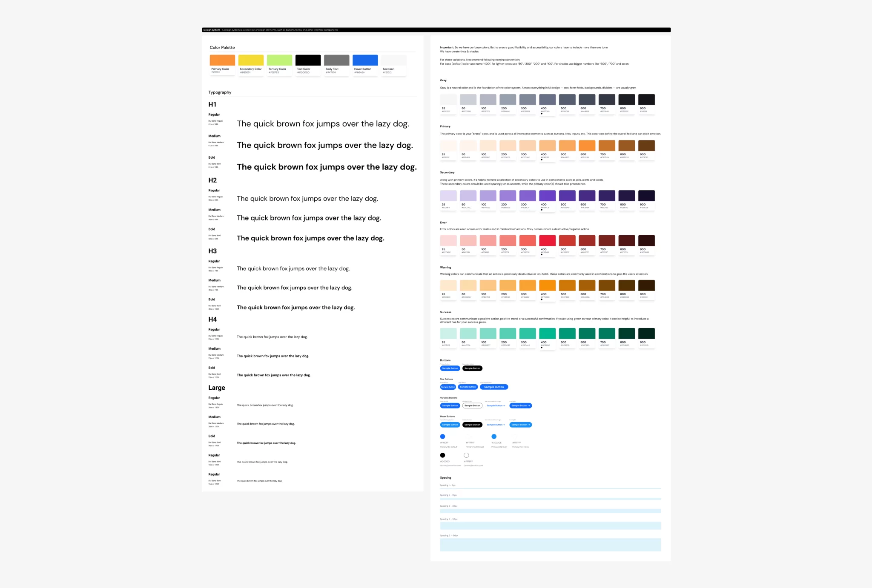Click the Error 400 red swatch
The width and height of the screenshot is (872, 588).
point(548,240)
